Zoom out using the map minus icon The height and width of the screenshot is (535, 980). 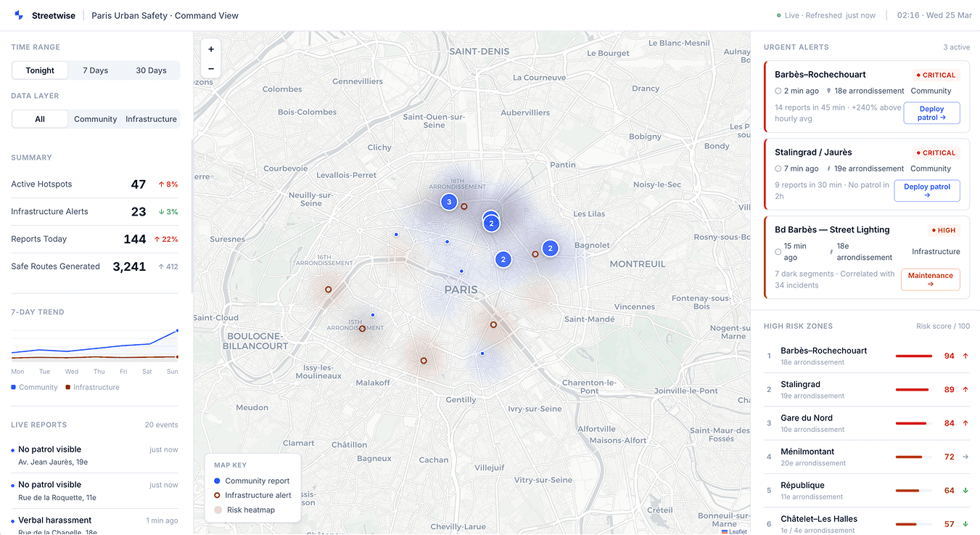pyautogui.click(x=210, y=68)
